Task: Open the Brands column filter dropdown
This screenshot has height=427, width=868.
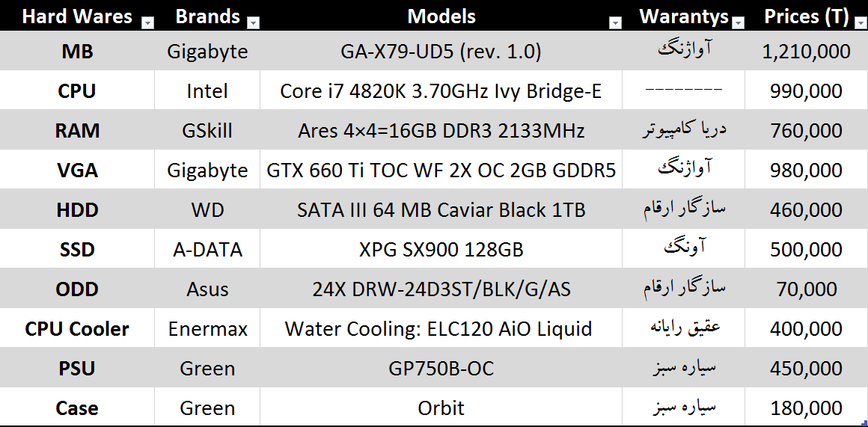Action: [x=253, y=23]
